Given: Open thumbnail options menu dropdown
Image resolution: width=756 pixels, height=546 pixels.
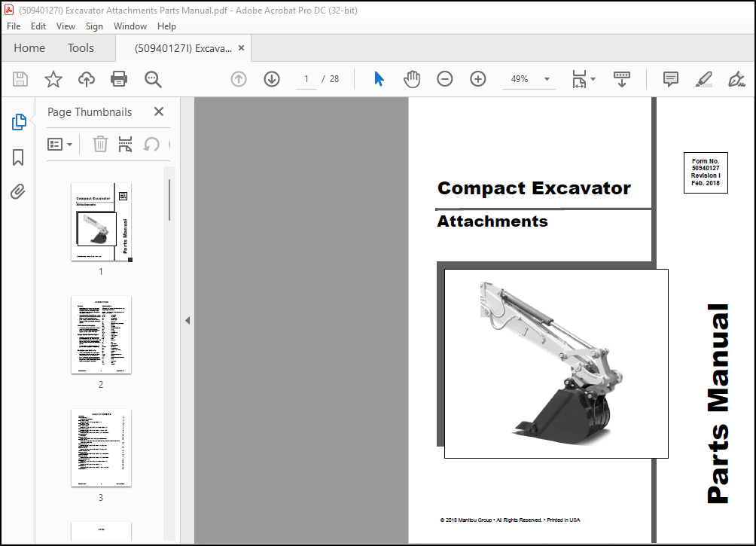Looking at the screenshot, I should [x=59, y=144].
